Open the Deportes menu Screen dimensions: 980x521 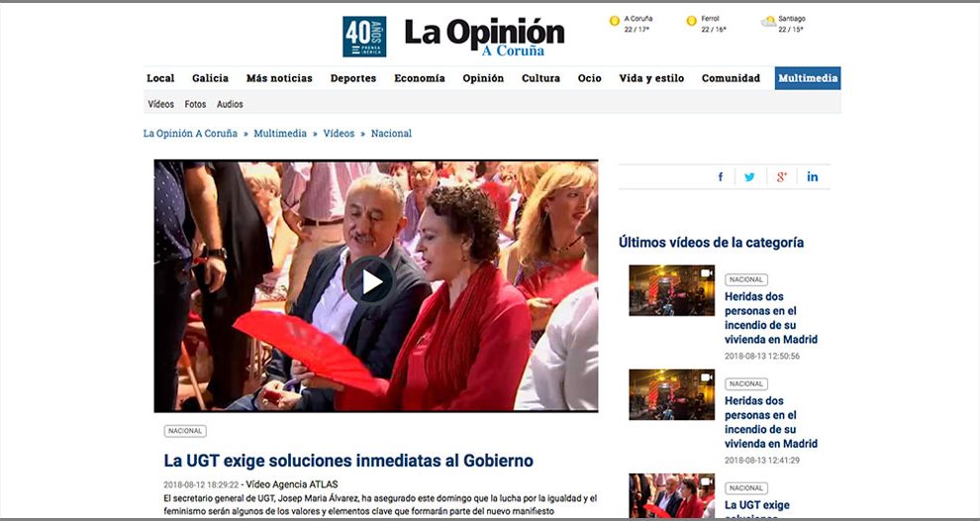[x=353, y=78]
